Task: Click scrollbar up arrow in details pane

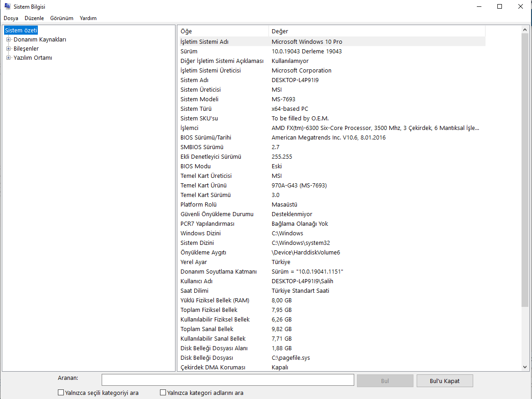Action: click(x=525, y=30)
